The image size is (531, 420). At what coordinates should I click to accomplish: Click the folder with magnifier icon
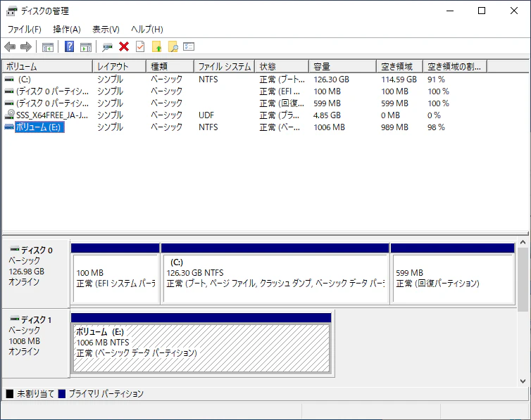(x=173, y=46)
